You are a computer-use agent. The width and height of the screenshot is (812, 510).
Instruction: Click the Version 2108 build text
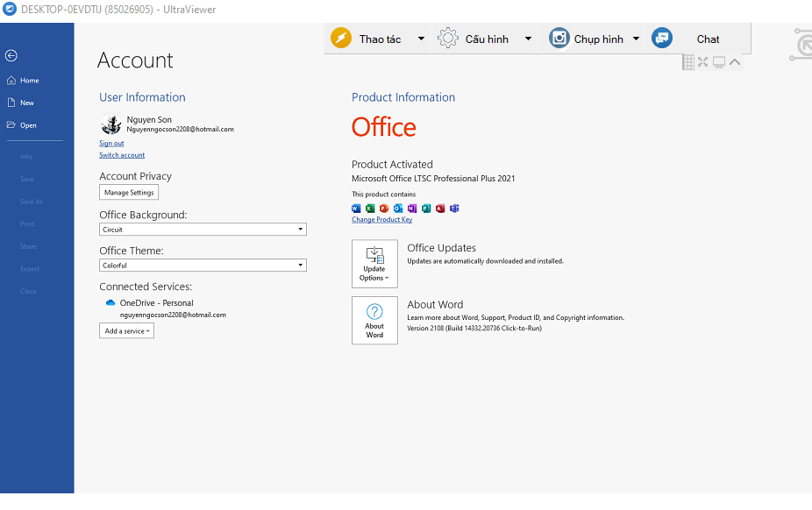click(474, 328)
